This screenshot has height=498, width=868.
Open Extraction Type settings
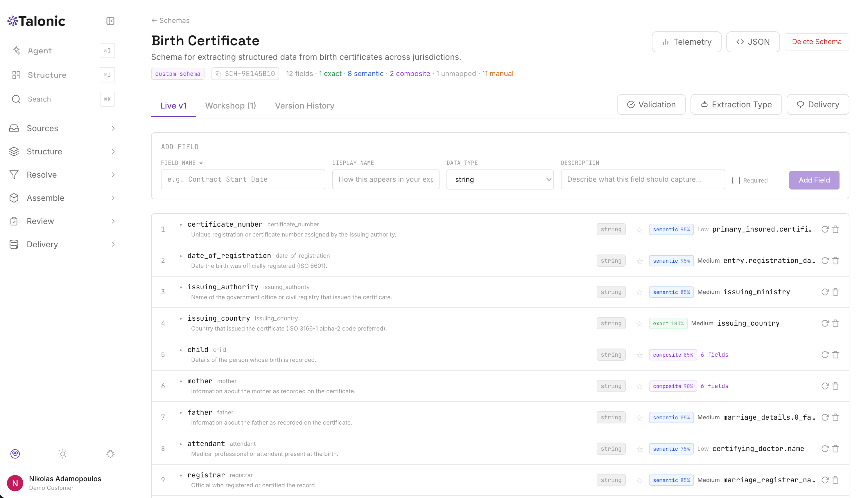click(x=736, y=104)
